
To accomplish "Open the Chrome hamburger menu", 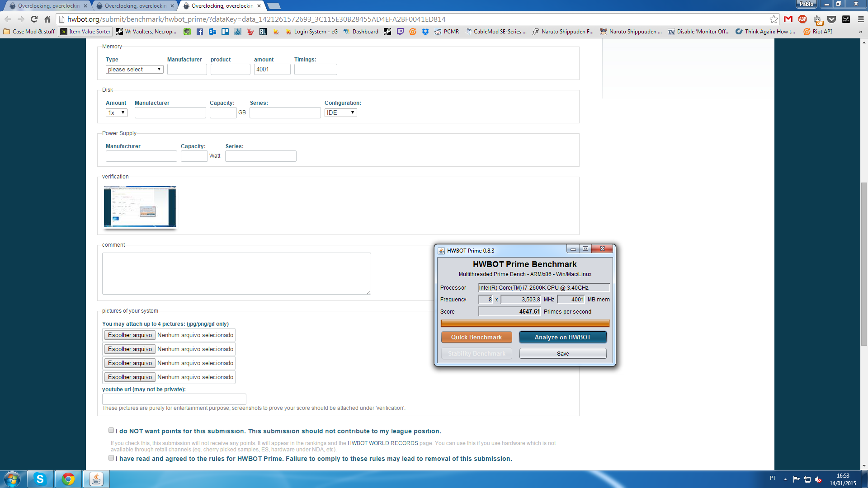I will [x=860, y=19].
